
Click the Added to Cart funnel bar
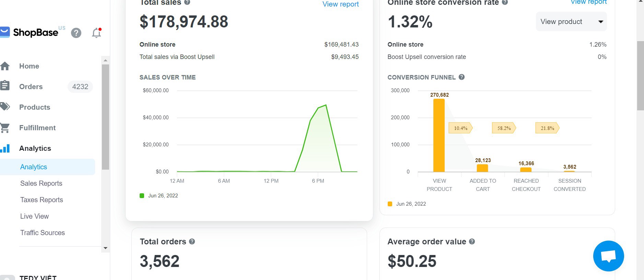pyautogui.click(x=482, y=168)
